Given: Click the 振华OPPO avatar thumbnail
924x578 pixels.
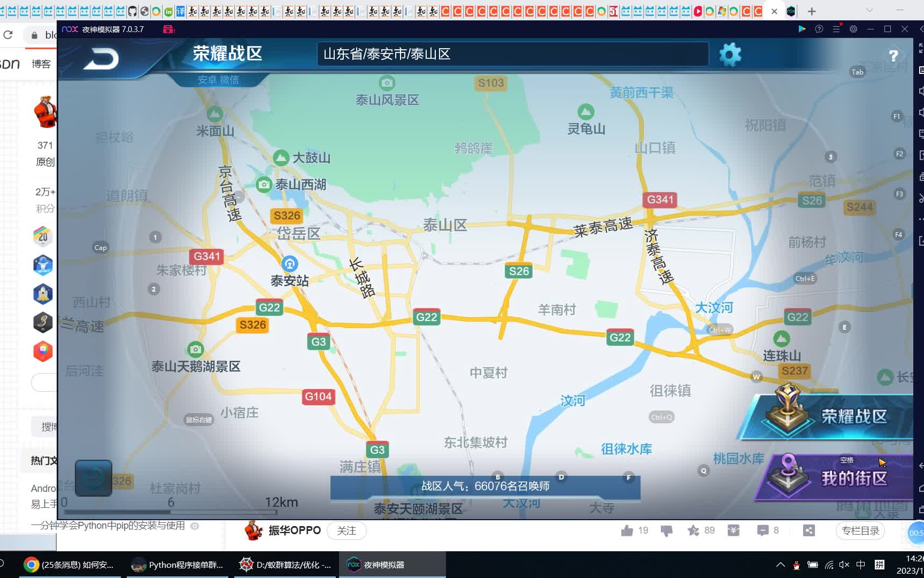Looking at the screenshot, I should click(x=253, y=530).
